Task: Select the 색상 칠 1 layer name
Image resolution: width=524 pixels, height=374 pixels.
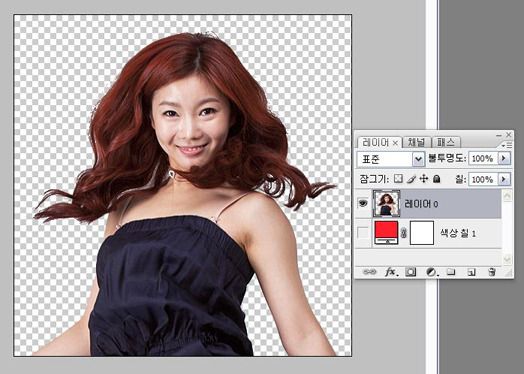Action: tap(458, 233)
